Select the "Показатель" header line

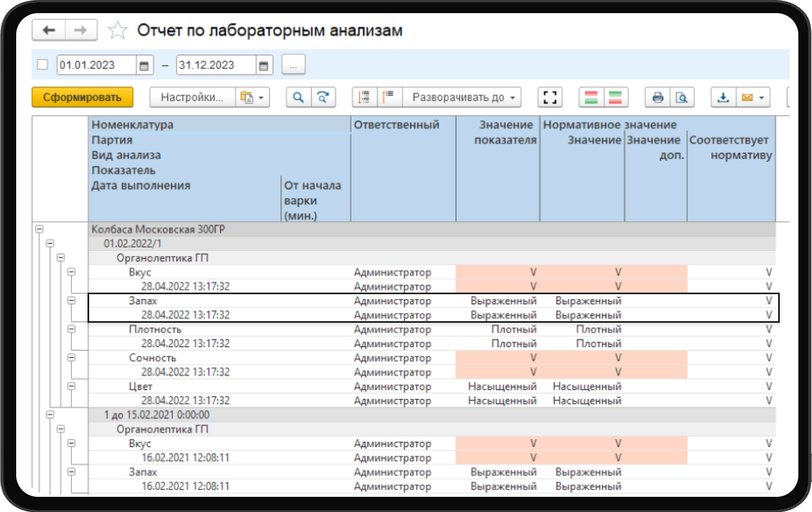(123, 170)
